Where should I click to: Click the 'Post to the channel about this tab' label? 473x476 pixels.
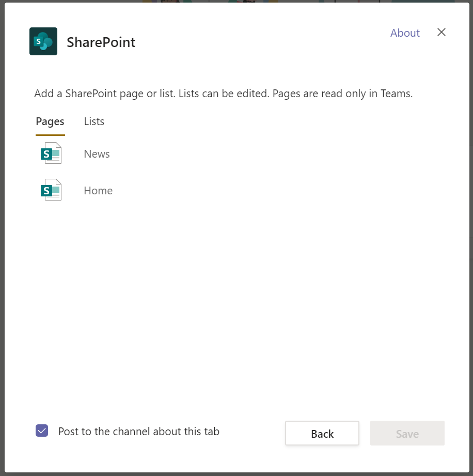(x=139, y=432)
